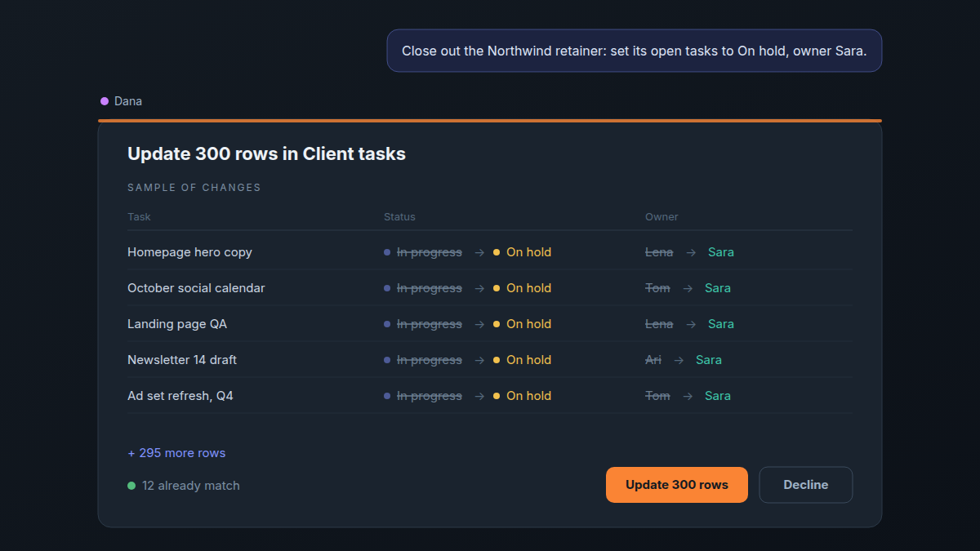Viewport: 980px width, 551px height.
Task: Click the Status column header
Action: pos(399,217)
